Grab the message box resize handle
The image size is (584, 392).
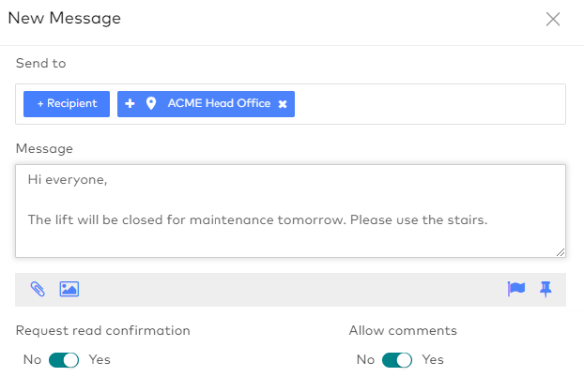pyautogui.click(x=561, y=251)
